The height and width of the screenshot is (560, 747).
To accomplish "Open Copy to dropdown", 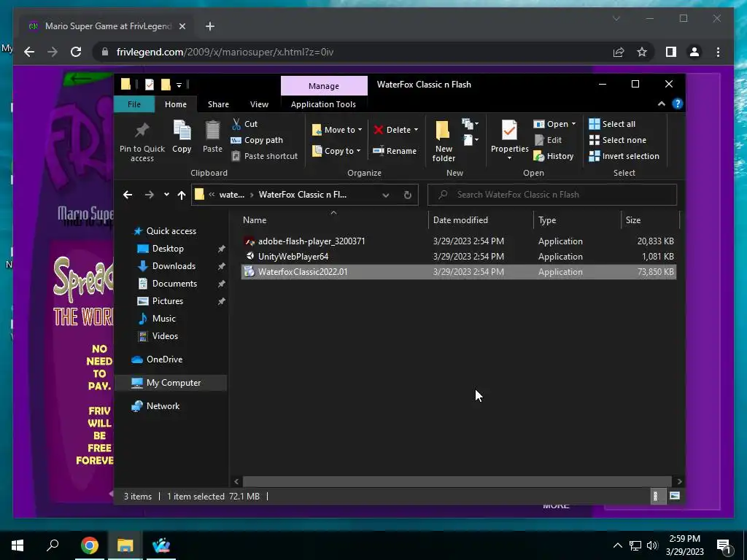I will point(336,151).
